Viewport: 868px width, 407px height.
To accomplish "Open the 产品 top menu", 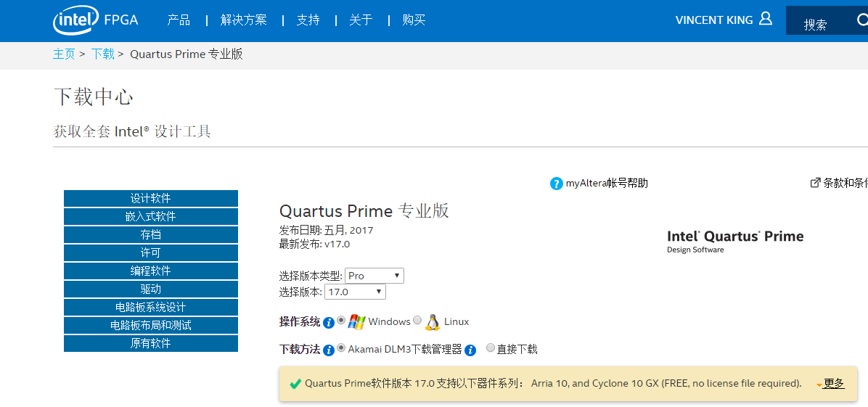I will point(179,20).
